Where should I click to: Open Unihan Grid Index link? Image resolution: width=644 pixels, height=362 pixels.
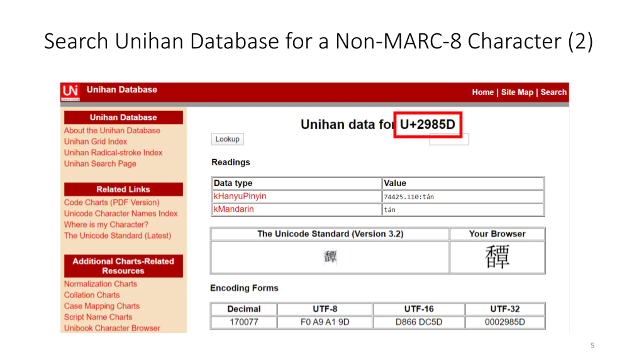point(96,142)
